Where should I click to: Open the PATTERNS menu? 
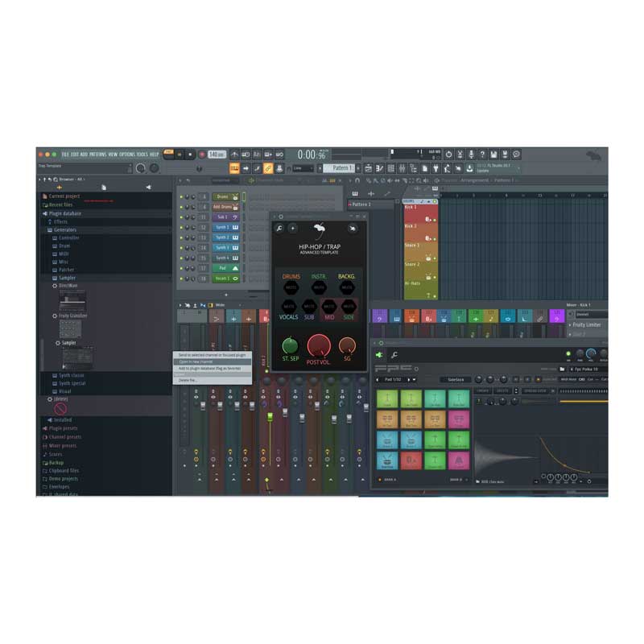click(x=97, y=155)
